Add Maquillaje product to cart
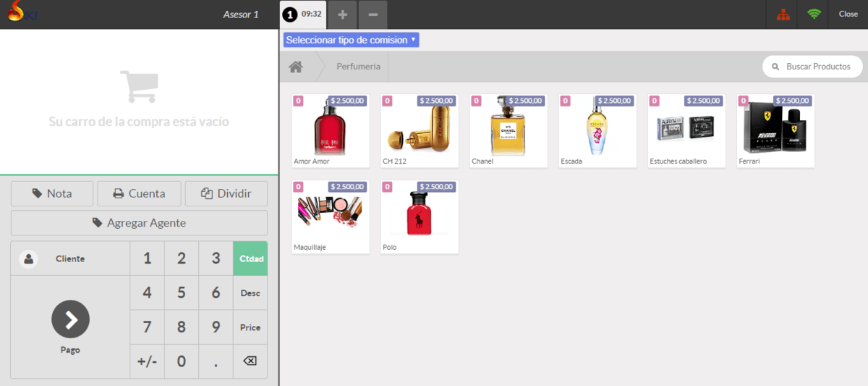 (x=331, y=217)
